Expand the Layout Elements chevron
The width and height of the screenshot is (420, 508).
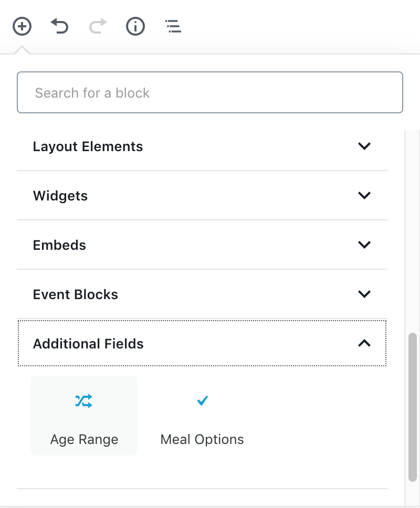coord(364,146)
